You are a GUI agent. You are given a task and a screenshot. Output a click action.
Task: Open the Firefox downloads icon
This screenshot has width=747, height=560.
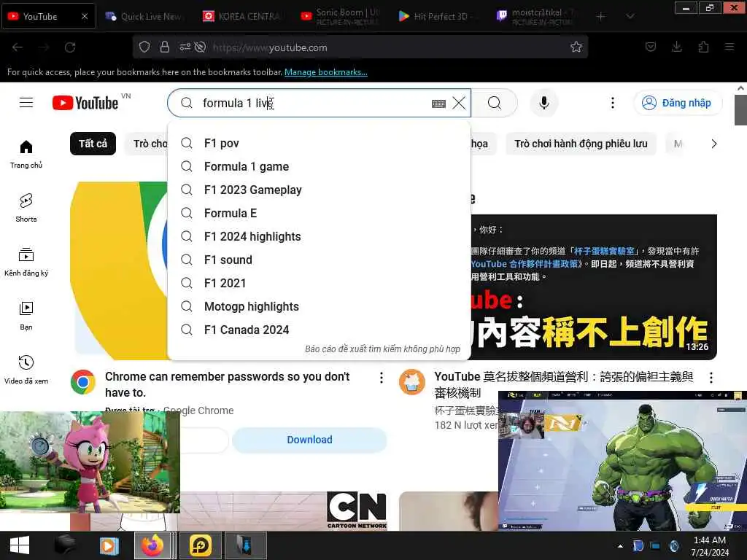[x=676, y=47]
